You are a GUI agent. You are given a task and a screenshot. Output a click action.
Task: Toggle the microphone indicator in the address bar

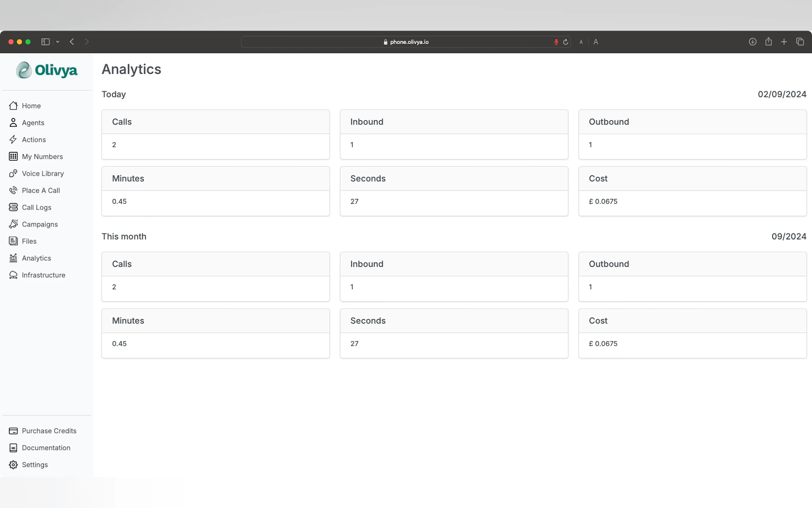pyautogui.click(x=556, y=42)
